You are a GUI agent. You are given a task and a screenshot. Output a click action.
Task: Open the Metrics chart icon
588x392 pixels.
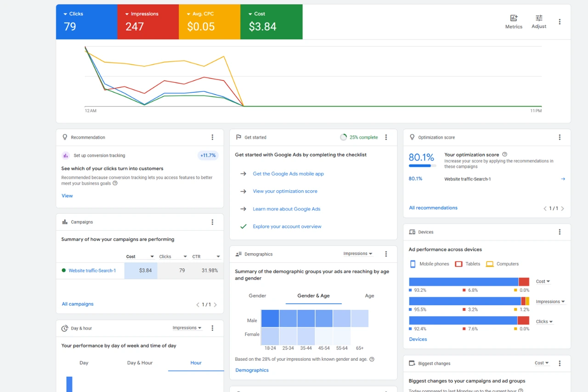514,18
